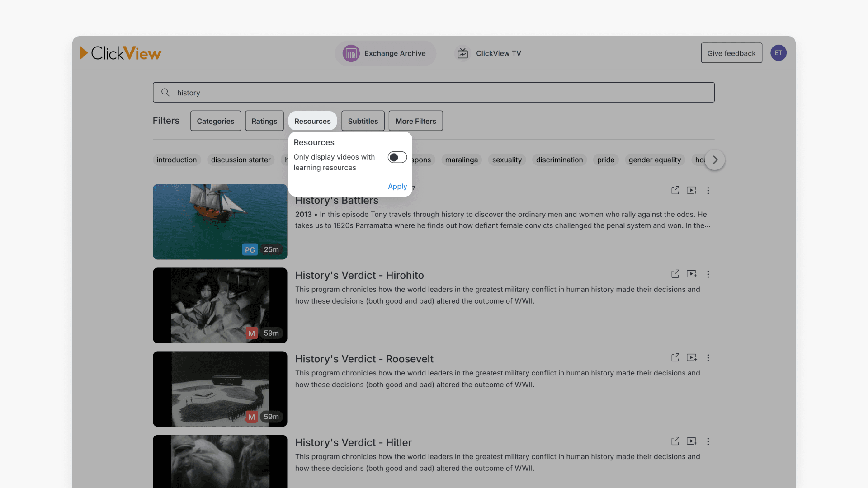Switch to Exchange Archive tab
Image resolution: width=868 pixels, height=488 pixels.
[x=385, y=53]
